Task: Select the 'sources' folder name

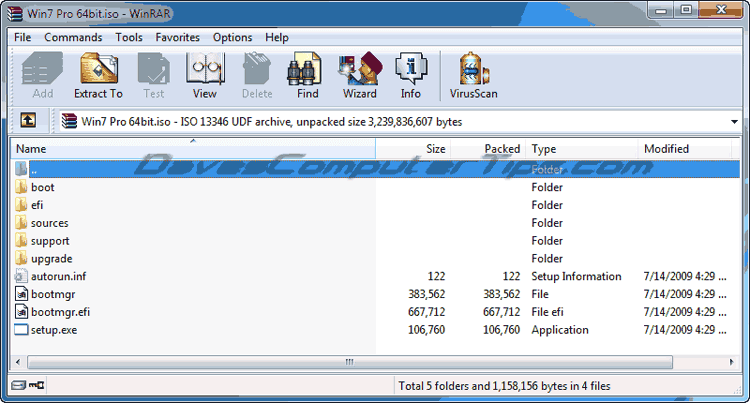Action: (49, 223)
